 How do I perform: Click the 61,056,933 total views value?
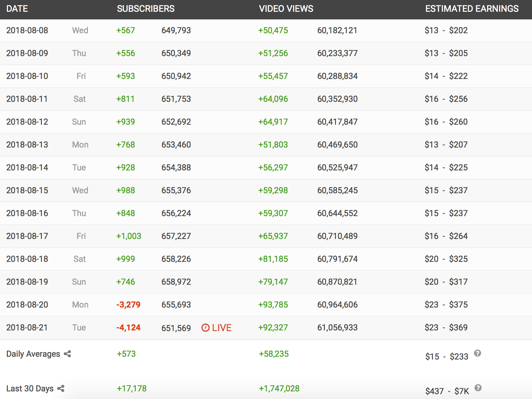point(337,328)
